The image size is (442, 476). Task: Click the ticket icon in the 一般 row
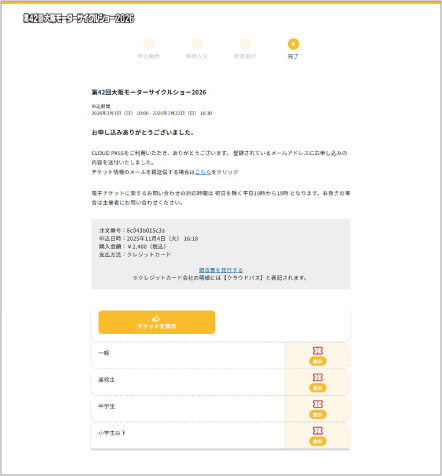point(318,351)
